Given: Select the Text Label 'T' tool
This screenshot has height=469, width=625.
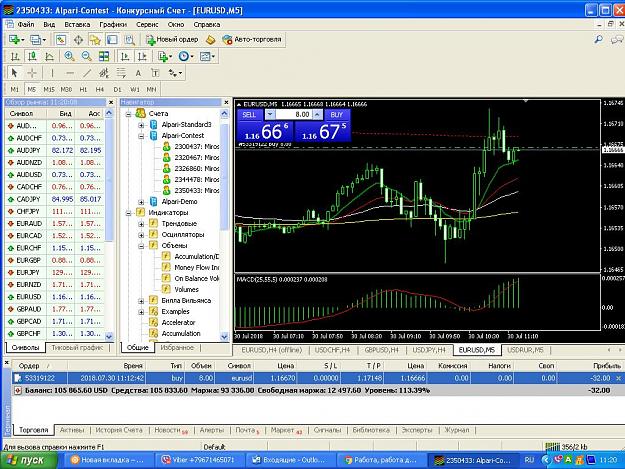Looking at the screenshot, I should [155, 73].
